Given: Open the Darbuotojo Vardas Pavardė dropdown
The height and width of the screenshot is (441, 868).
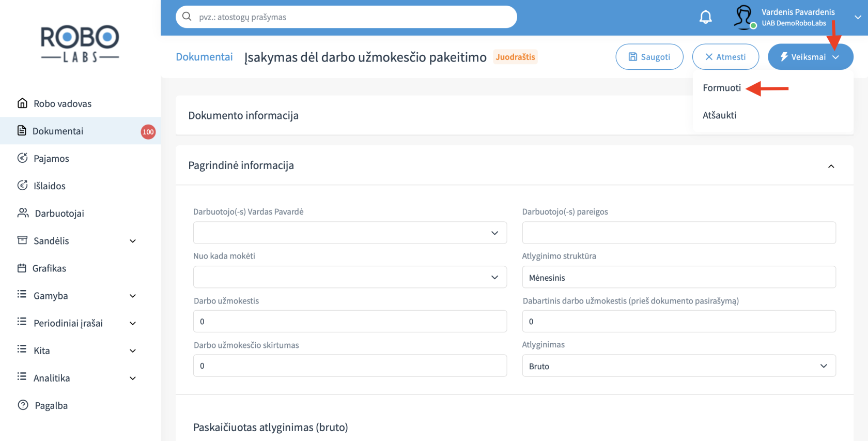Looking at the screenshot, I should click(350, 233).
